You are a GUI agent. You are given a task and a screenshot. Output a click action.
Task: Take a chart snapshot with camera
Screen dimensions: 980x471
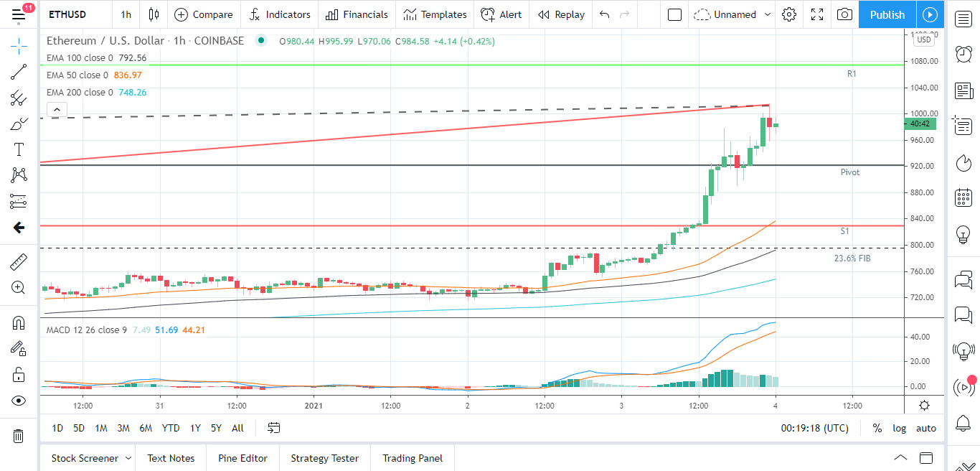tap(845, 14)
